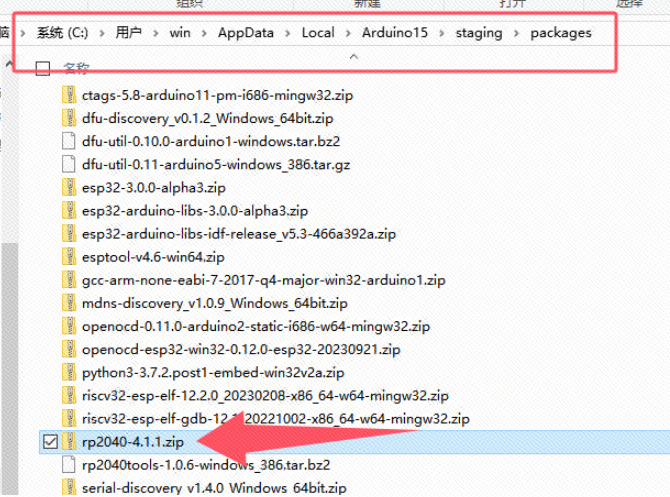
Task: Select dfu-util-0.11-arduino5-windows_386.tar.gz
Action: (x=216, y=164)
